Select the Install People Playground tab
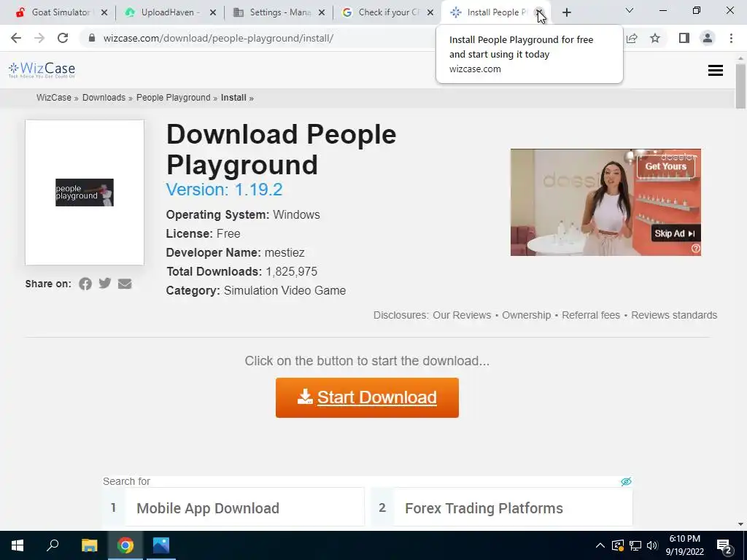Screen dimensions: 747x560 coord(495,12)
